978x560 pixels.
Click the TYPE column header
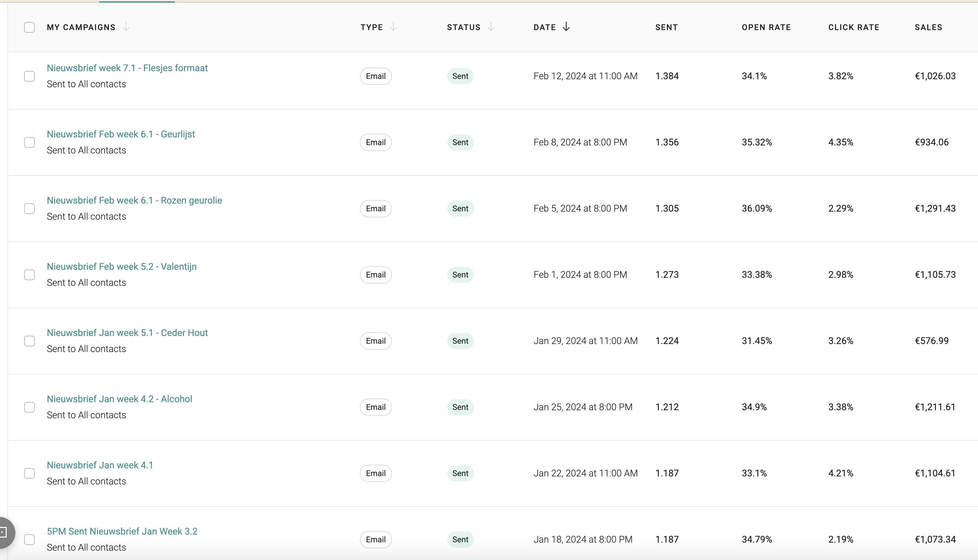372,27
